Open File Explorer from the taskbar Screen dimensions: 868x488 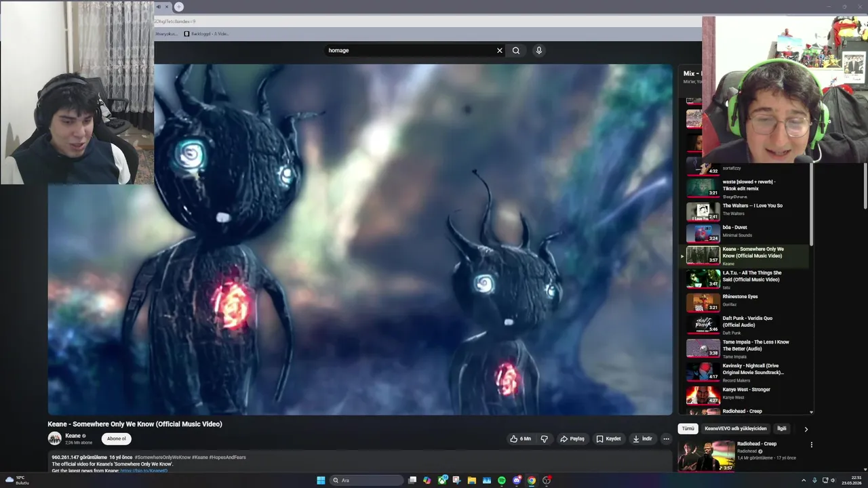(471, 481)
